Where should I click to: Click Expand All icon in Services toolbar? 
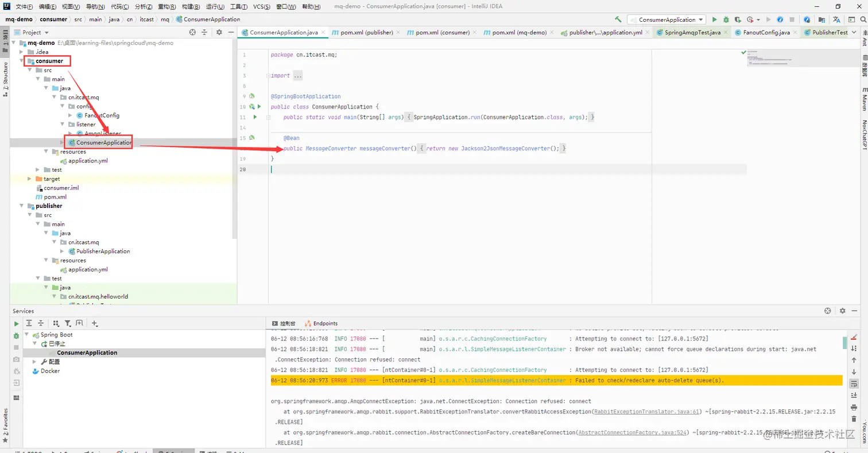click(29, 323)
